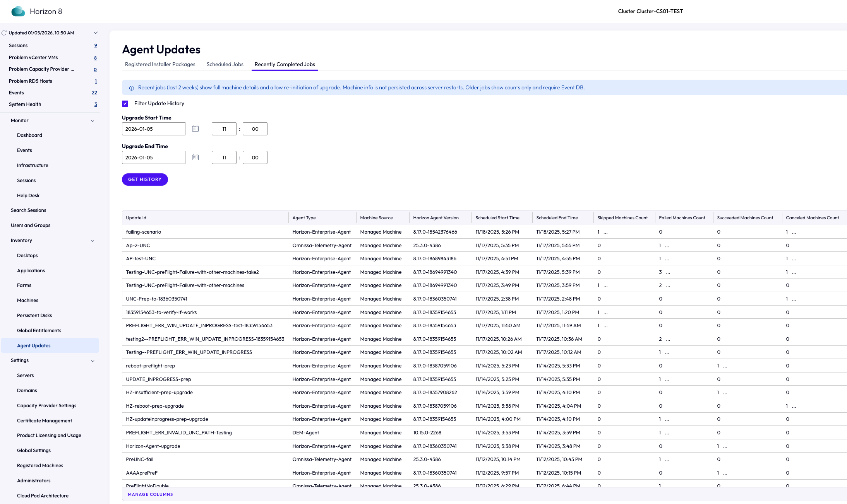
Task: Switch to Registered Installer Packages tab
Action: (160, 65)
